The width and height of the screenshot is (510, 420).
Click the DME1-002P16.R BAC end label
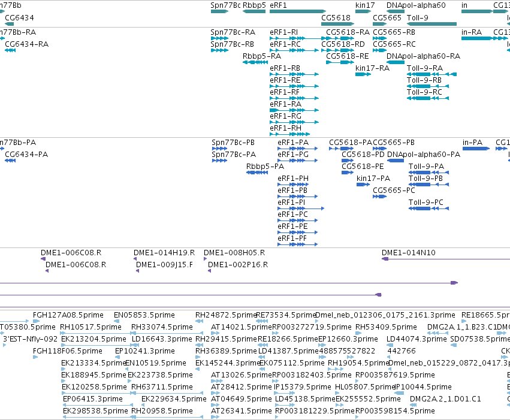coord(238,265)
